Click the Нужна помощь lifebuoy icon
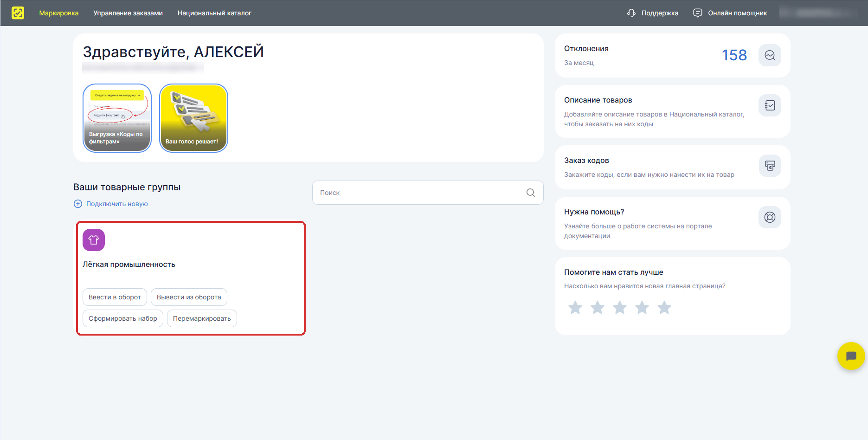The image size is (868, 440). click(x=770, y=217)
